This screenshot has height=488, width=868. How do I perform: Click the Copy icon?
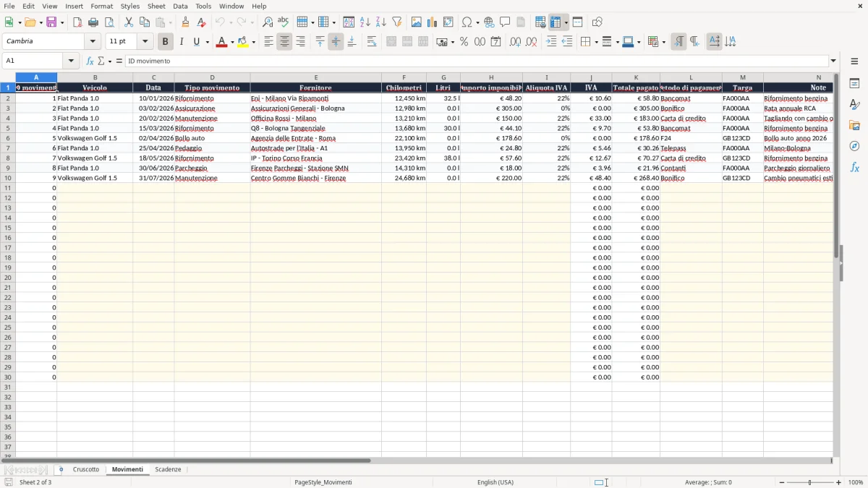tap(145, 22)
